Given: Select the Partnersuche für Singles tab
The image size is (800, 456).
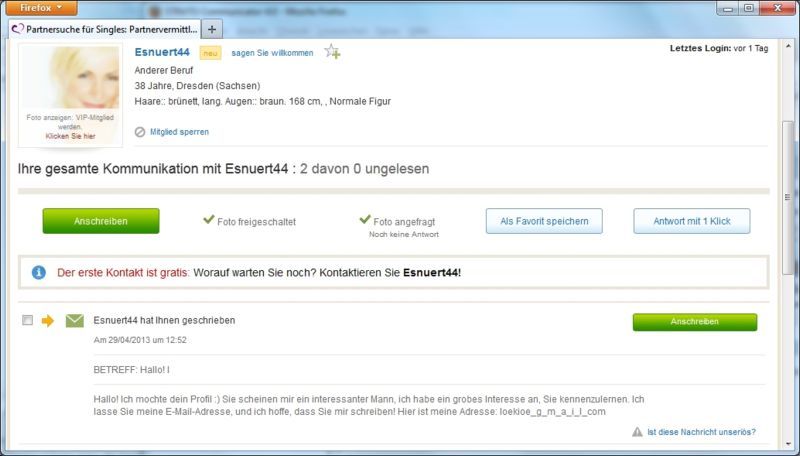Looking at the screenshot, I should pos(104,29).
